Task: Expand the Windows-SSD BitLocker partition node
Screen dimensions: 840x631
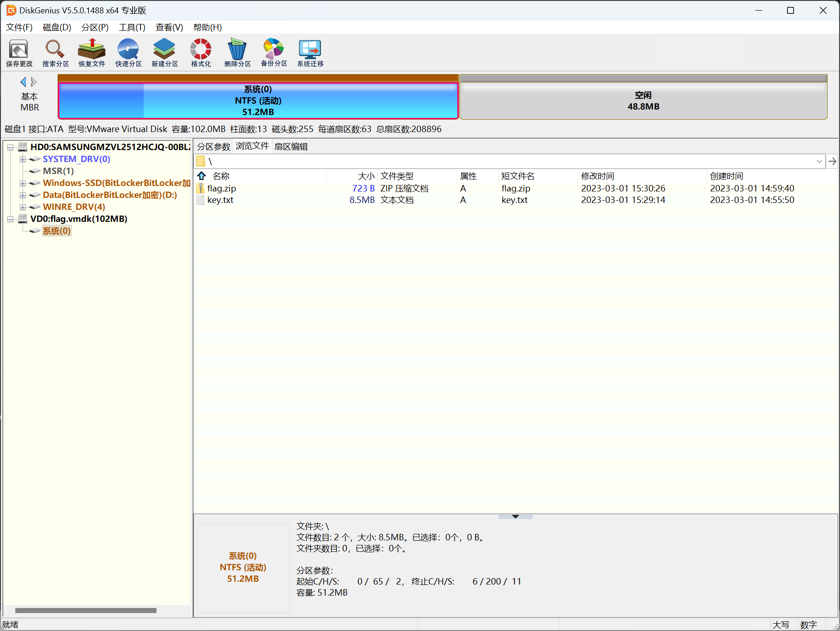Action: click(22, 183)
